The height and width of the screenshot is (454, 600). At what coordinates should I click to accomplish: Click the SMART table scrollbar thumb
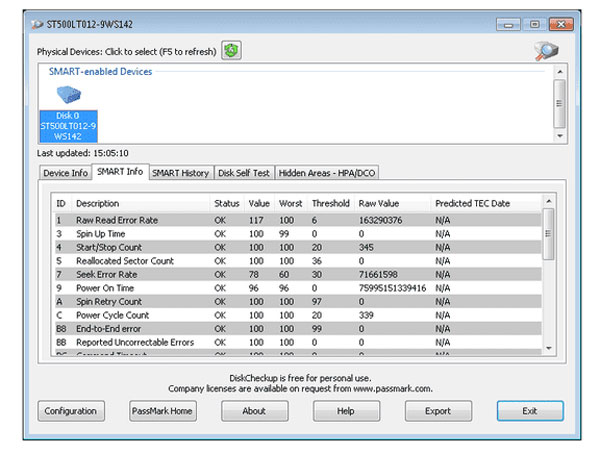point(549,234)
